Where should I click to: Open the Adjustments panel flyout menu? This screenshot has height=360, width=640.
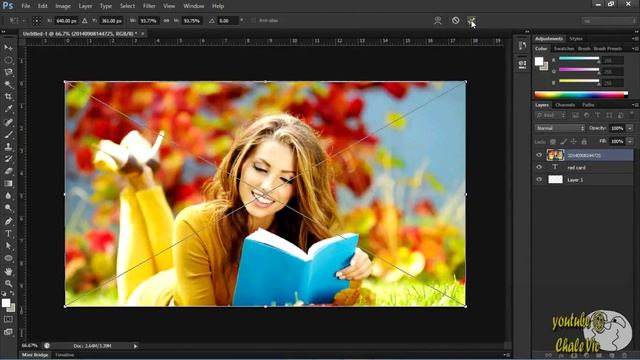pos(635,39)
